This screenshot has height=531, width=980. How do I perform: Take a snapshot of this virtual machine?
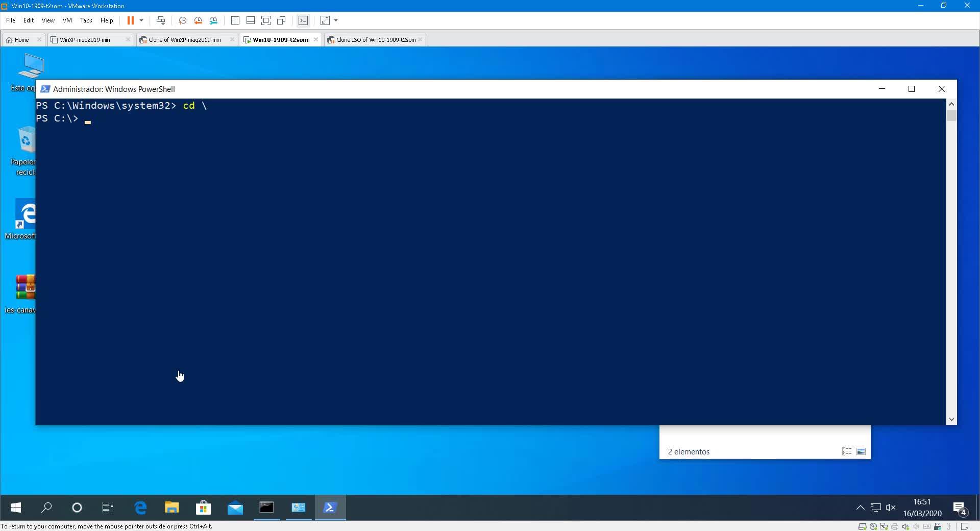tap(182, 20)
